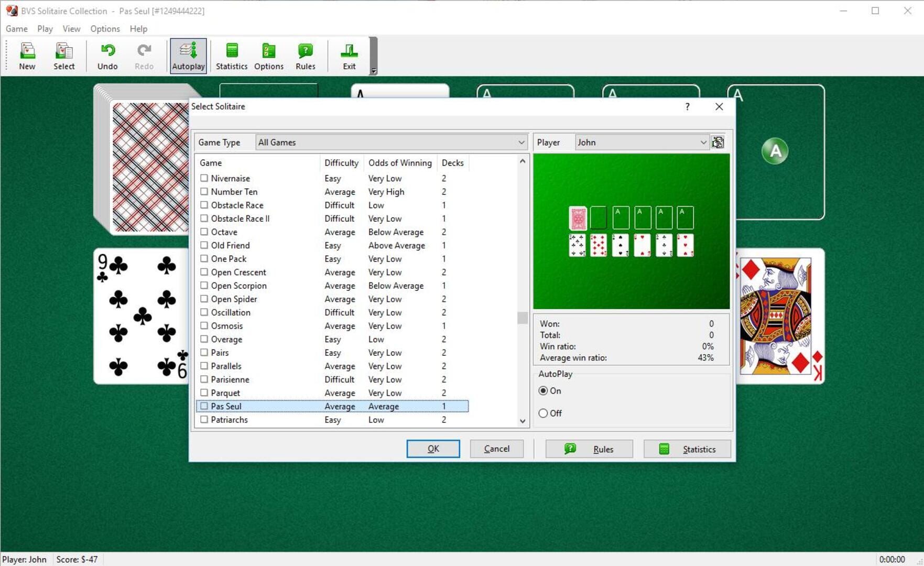Click the Exit toolbar icon
Image resolution: width=924 pixels, height=566 pixels.
tap(349, 56)
